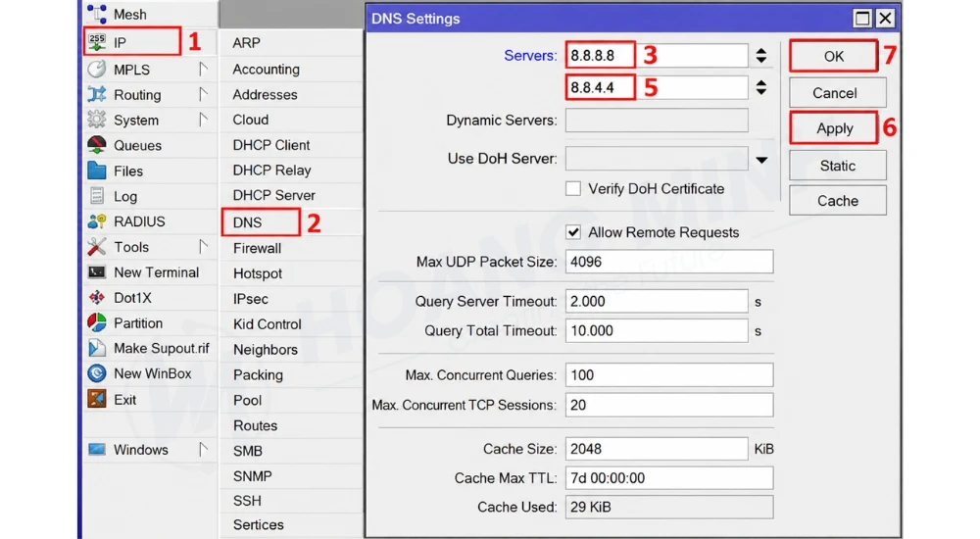Open Firewall from the IP submenu
980x539 pixels.
tap(257, 248)
